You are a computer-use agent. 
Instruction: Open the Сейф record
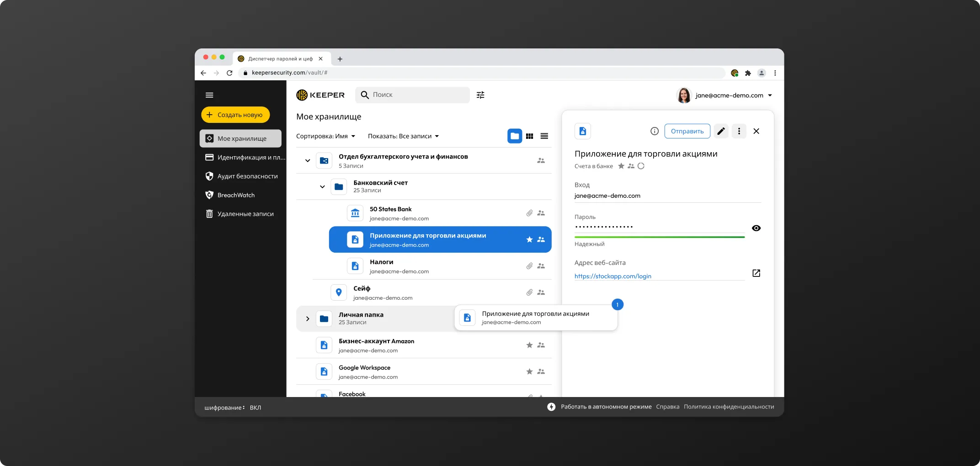point(432,292)
